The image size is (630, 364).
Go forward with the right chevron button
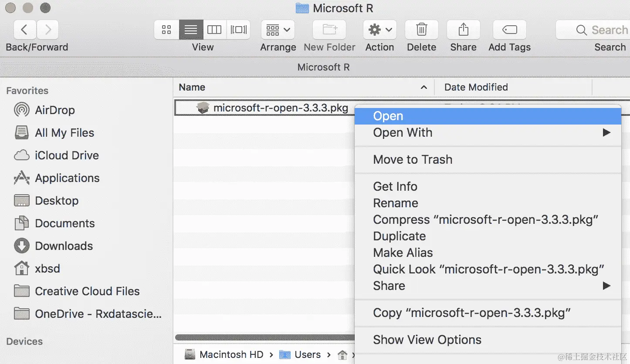47,30
